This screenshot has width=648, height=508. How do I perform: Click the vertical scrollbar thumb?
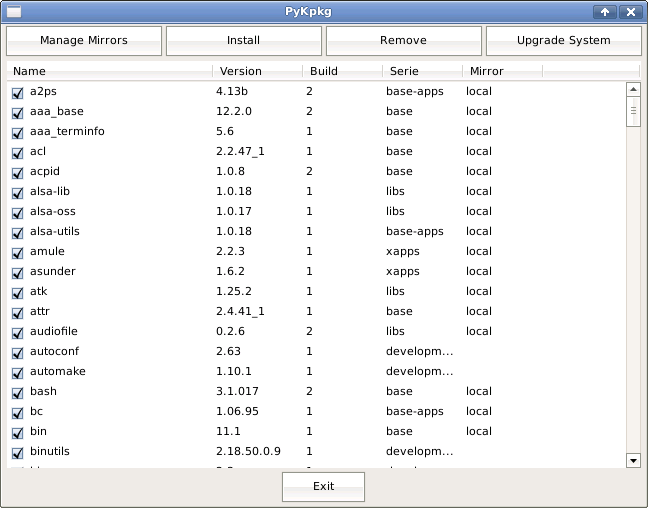coord(633,111)
